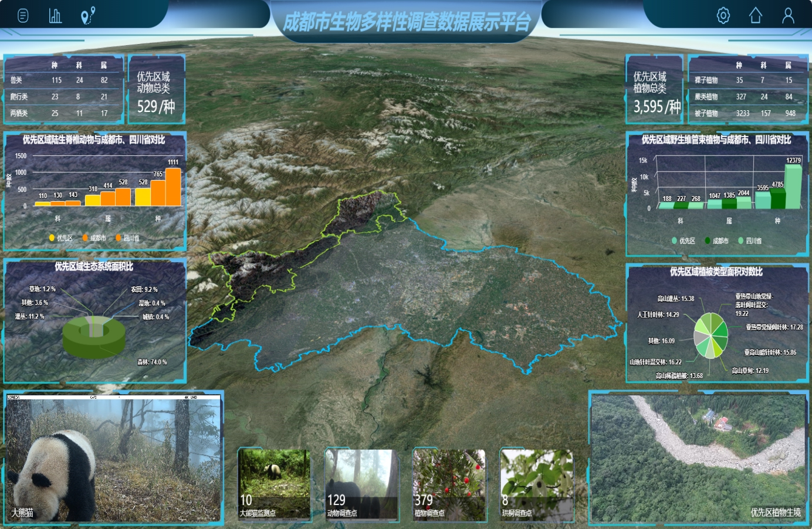Open the list document icon in header
812x529 pixels.
click(x=23, y=15)
